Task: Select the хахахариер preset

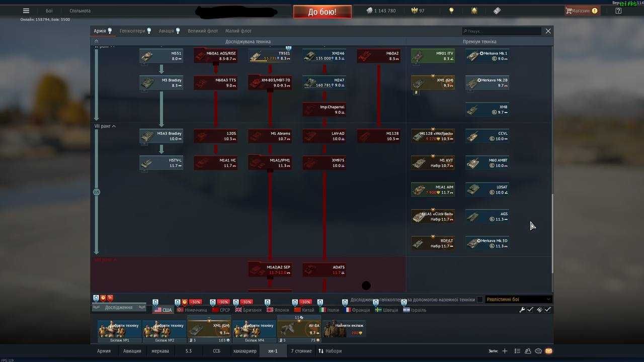Action: (245, 351)
